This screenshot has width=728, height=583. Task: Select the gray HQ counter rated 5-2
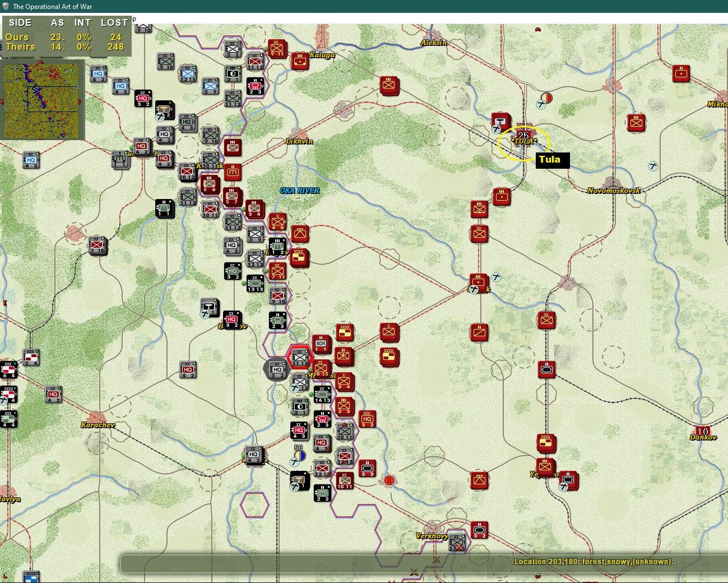point(277,369)
